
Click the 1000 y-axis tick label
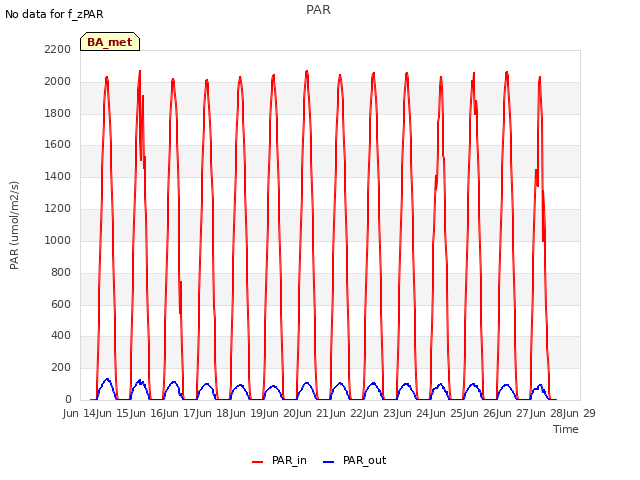coord(58,240)
